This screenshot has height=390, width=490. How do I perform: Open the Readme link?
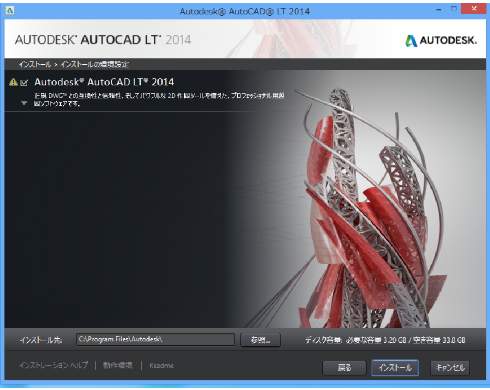click(161, 366)
